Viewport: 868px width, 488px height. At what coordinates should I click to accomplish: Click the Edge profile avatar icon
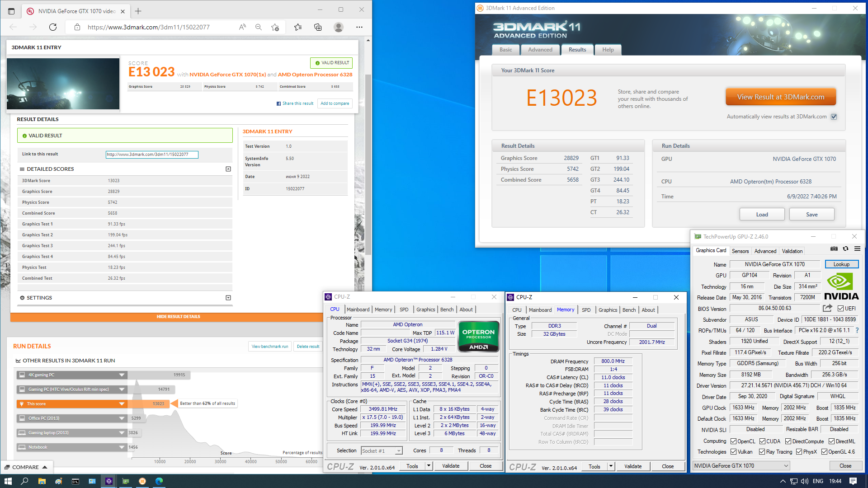pyautogui.click(x=338, y=27)
